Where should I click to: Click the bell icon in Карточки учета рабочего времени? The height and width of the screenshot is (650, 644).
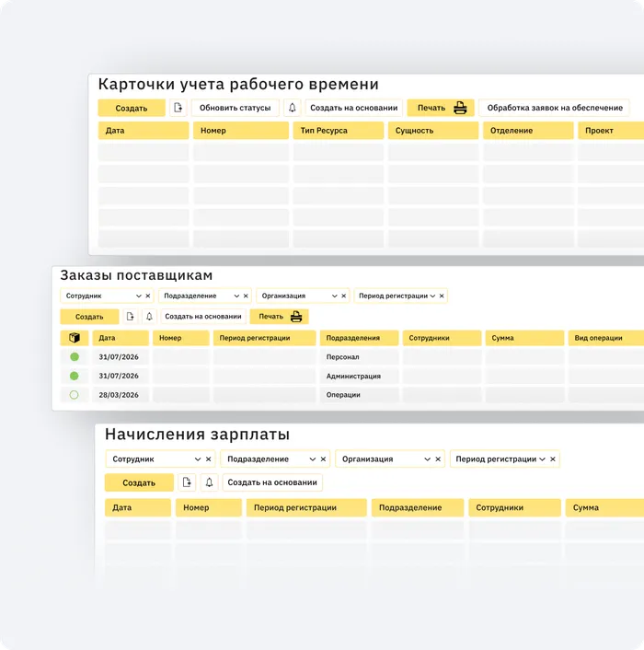293,108
